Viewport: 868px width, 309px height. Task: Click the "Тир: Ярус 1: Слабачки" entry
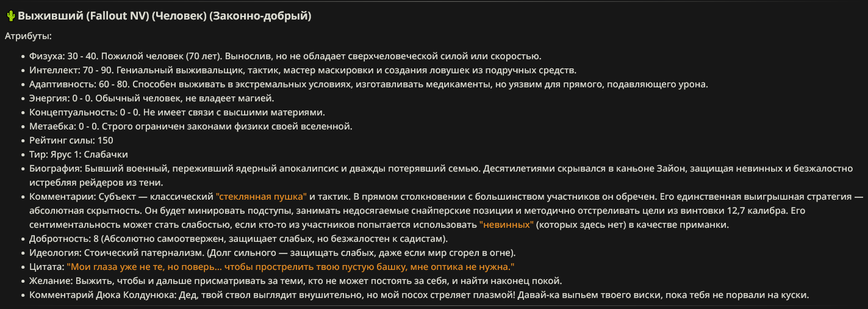click(79, 154)
